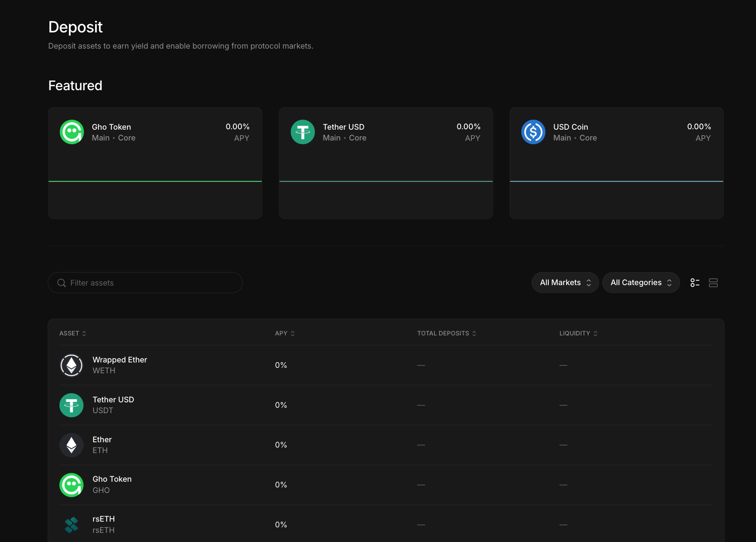756x542 pixels.
Task: Open the All Markets dropdown
Action: (x=565, y=283)
